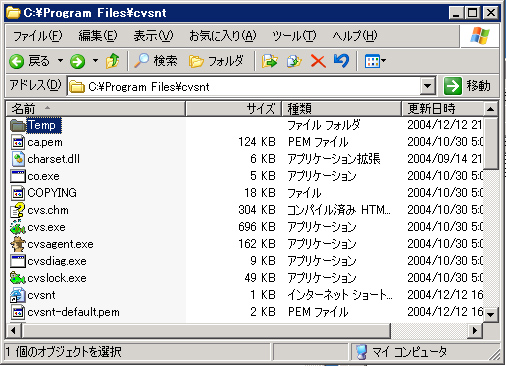Sort by the サイズ column header
This screenshot has width=506, height=366.
(234, 109)
